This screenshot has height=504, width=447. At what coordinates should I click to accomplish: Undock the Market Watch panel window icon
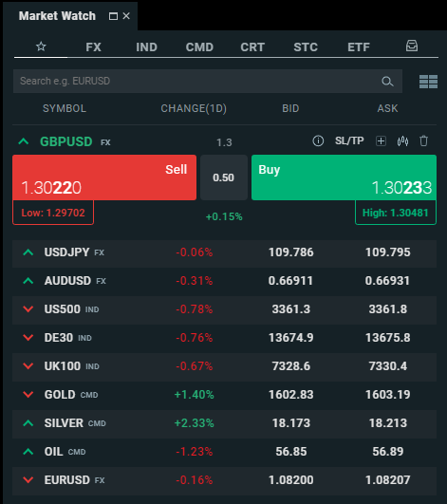(x=113, y=16)
